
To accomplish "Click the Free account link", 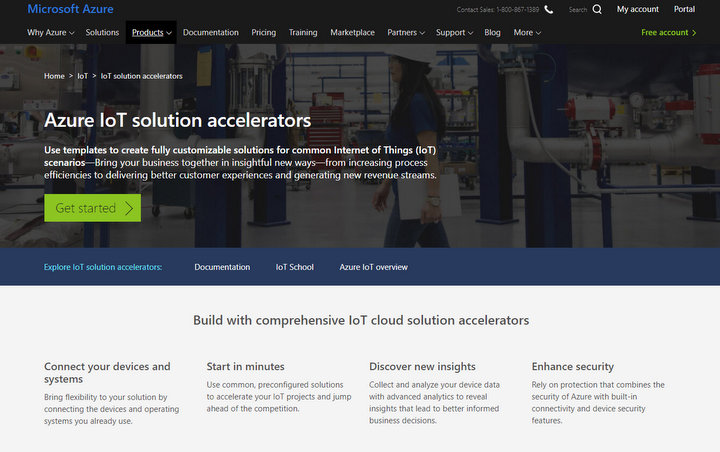I will coord(669,33).
